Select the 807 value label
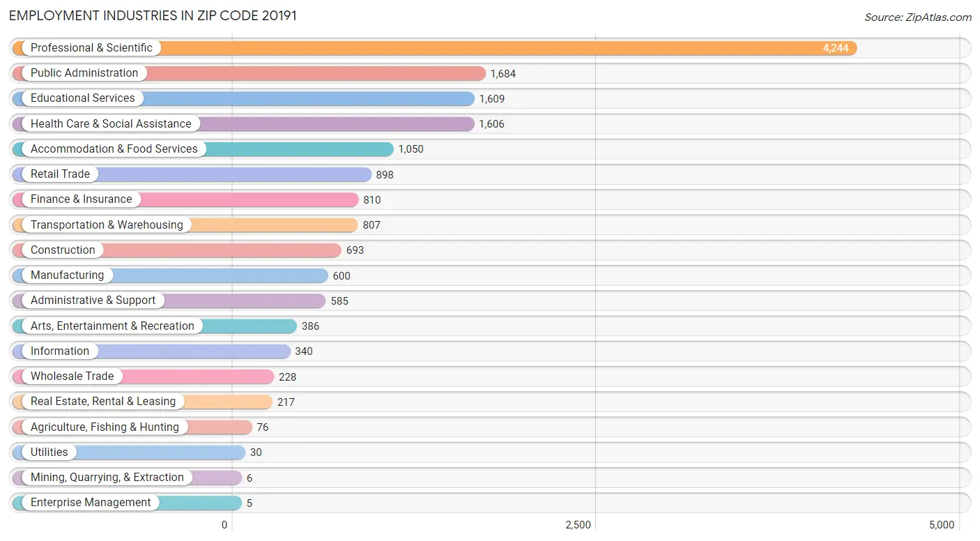The height and width of the screenshot is (541, 980). click(372, 225)
